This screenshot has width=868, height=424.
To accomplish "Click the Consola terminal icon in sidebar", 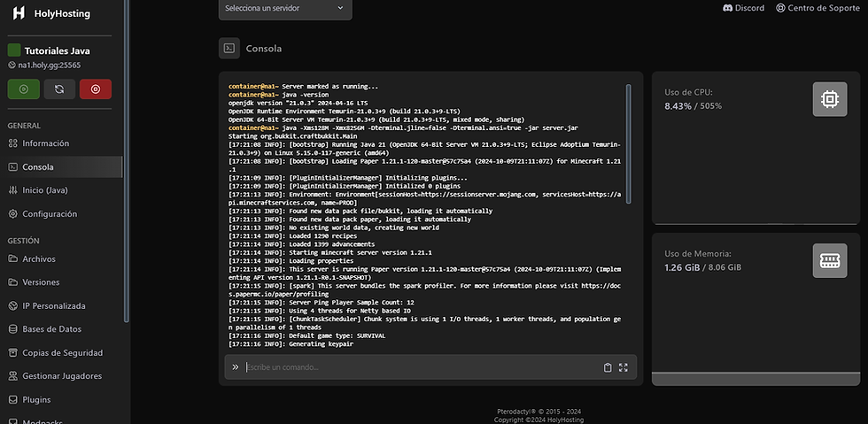I will tap(12, 166).
